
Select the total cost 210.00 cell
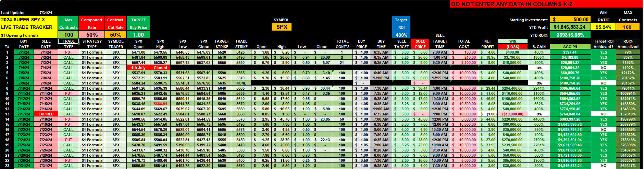464,57
